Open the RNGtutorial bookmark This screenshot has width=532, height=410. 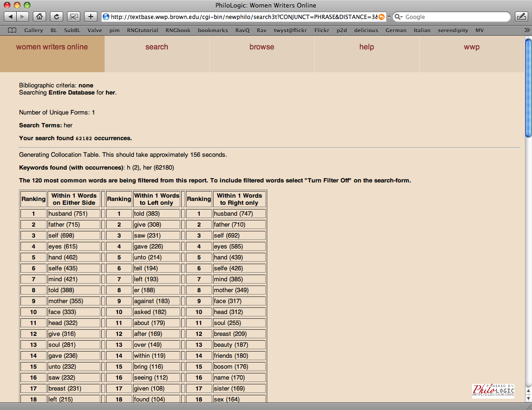tap(143, 30)
